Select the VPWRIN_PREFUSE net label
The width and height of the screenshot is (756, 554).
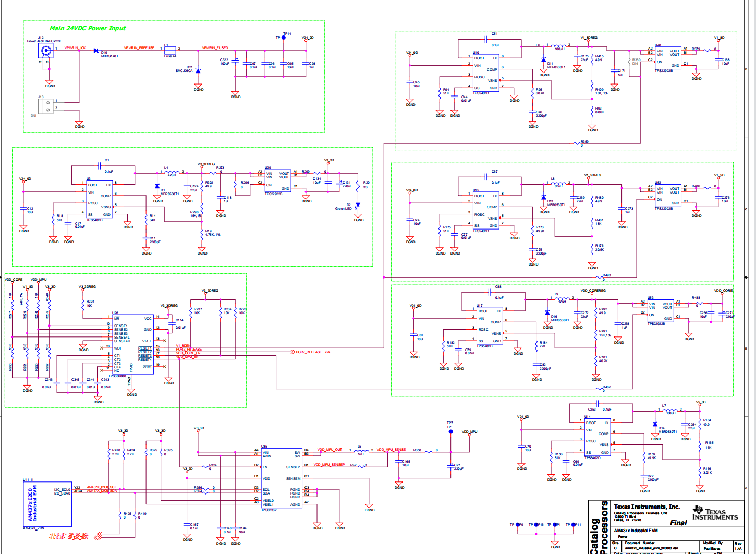(x=139, y=48)
